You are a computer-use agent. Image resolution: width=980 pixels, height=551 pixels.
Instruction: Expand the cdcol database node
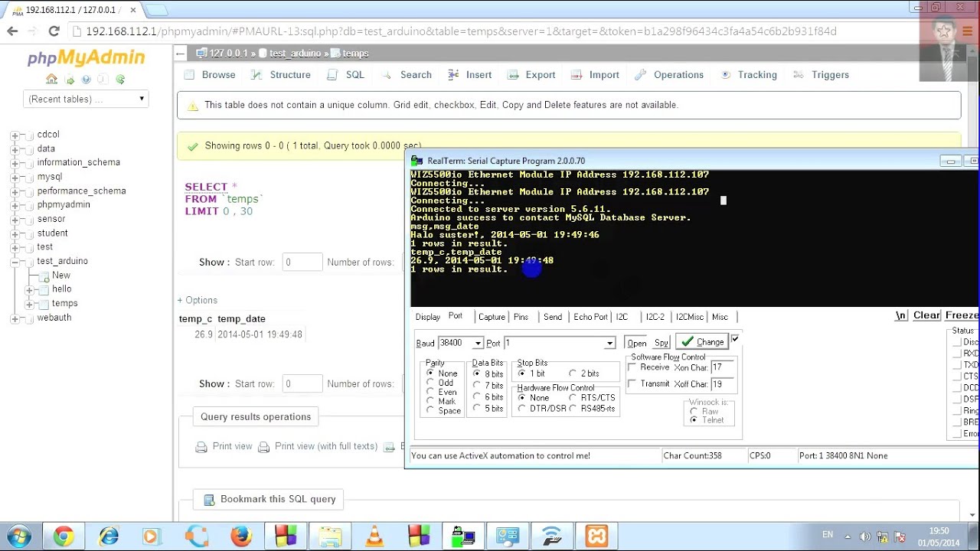[15, 135]
